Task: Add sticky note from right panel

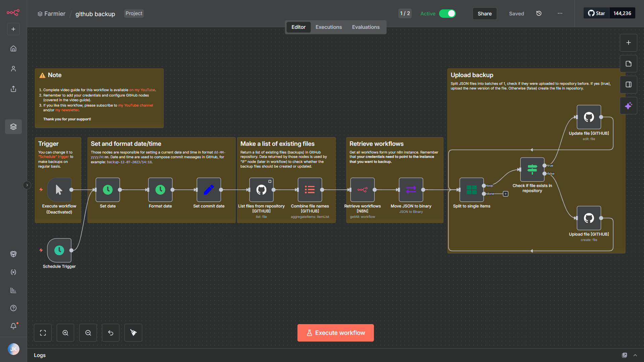Action: pos(628,64)
